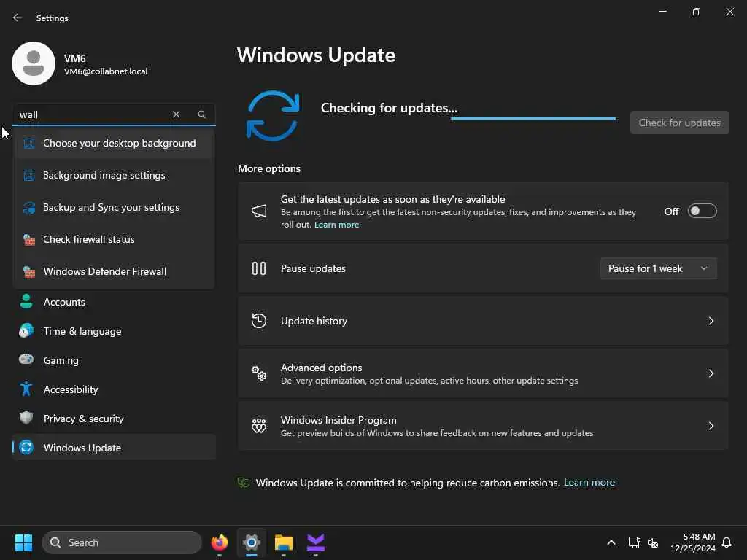Viewport: 747px width, 560px height.
Task: Click the Windows Insider Program hearts icon
Action: click(x=259, y=426)
